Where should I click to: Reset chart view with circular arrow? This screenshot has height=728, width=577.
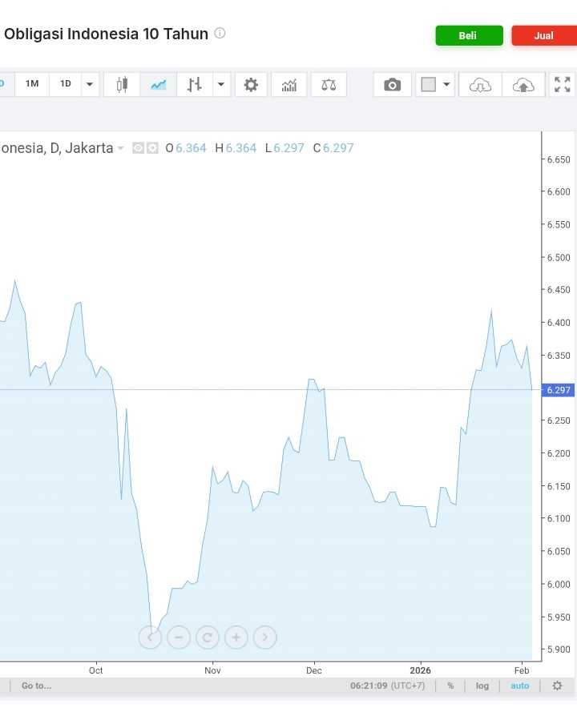click(x=208, y=637)
